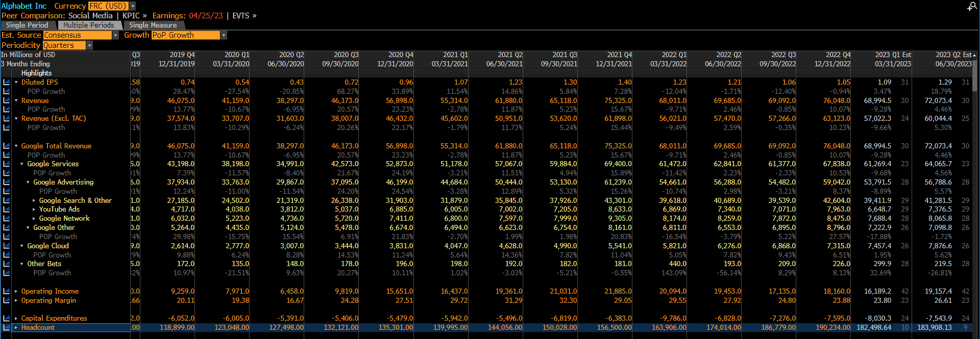Viewport: 980px width, 339px height.
Task: Click chart icon beside YouTube Ads row
Action: tap(7, 209)
